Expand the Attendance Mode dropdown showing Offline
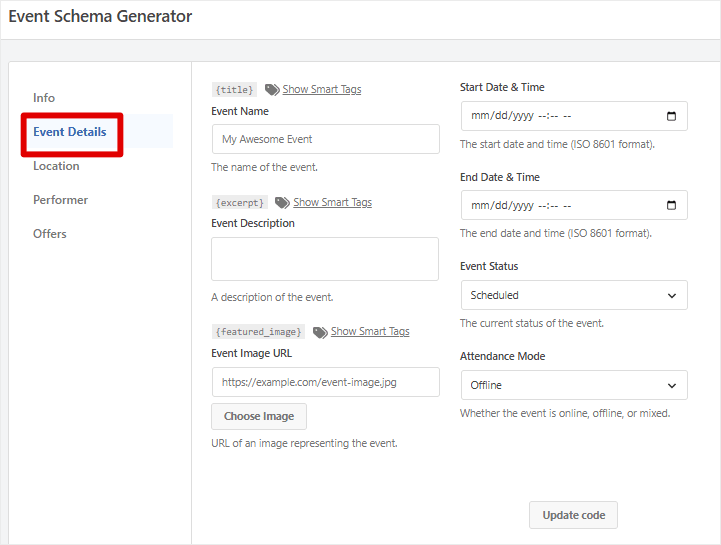Screen dimensions: 721x545 [574, 385]
